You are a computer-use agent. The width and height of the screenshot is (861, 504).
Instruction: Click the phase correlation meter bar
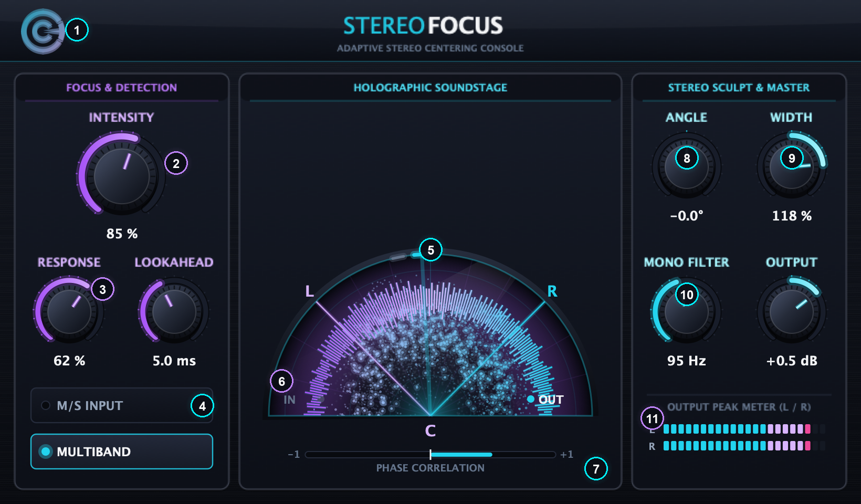point(430,454)
